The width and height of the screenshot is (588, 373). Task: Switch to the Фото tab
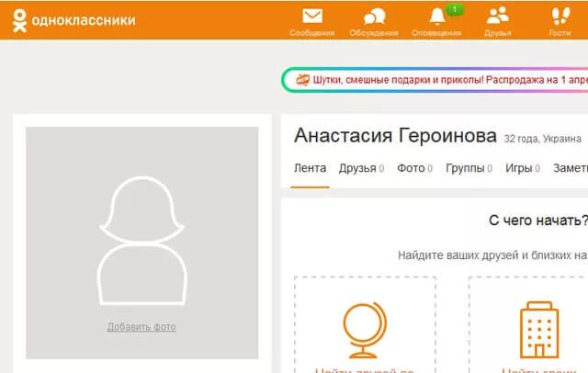click(414, 168)
